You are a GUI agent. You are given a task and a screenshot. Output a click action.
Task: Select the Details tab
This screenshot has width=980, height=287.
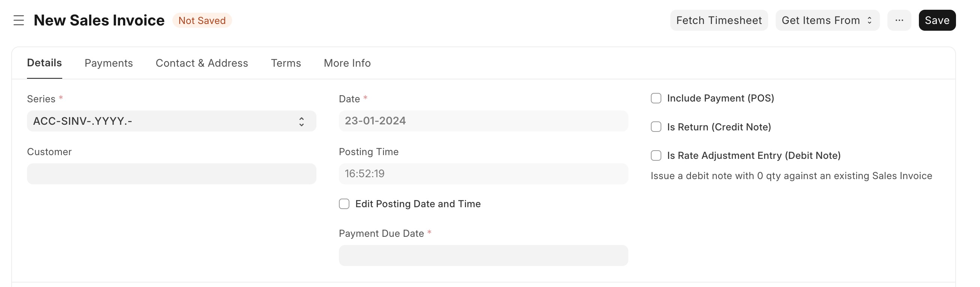(x=44, y=63)
